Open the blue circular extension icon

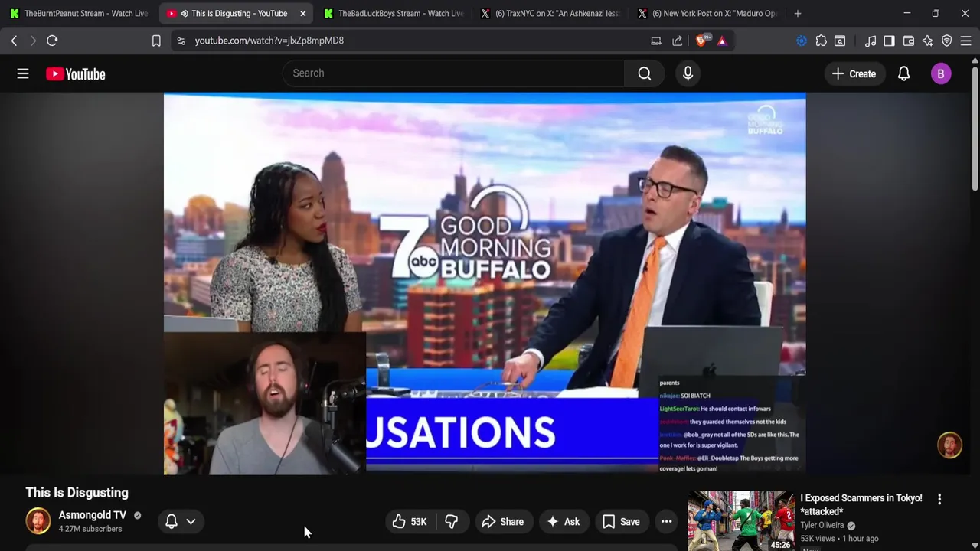[x=802, y=41]
